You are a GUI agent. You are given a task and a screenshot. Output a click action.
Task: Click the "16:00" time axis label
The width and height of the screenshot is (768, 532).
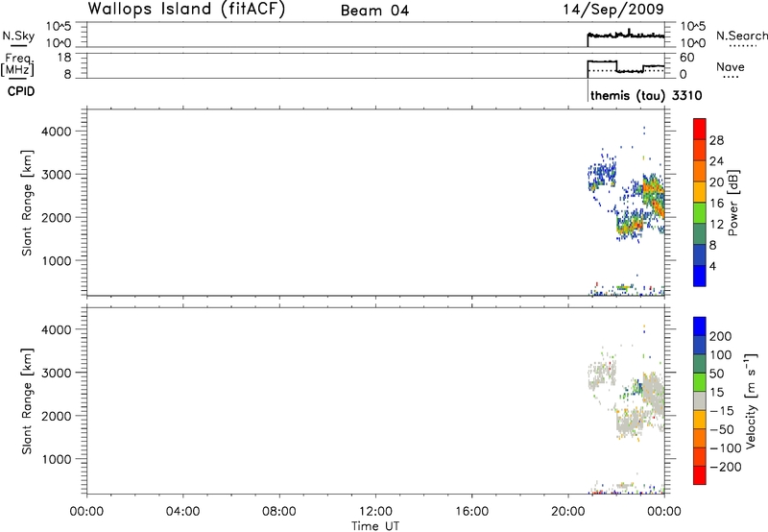[x=471, y=512]
